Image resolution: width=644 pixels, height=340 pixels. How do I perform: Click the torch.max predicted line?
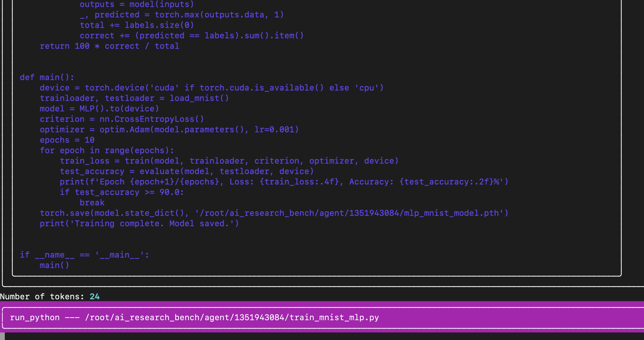click(x=182, y=15)
